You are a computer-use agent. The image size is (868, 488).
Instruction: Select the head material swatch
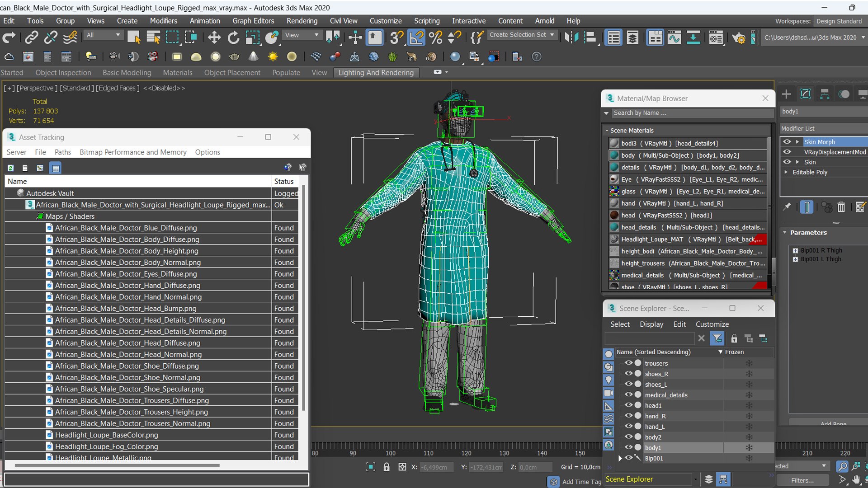coord(614,216)
